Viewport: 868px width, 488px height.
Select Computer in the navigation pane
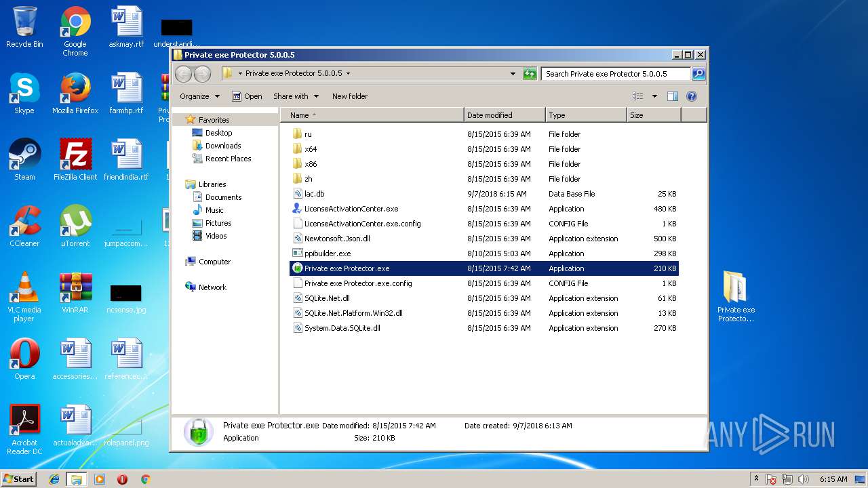tap(214, 262)
